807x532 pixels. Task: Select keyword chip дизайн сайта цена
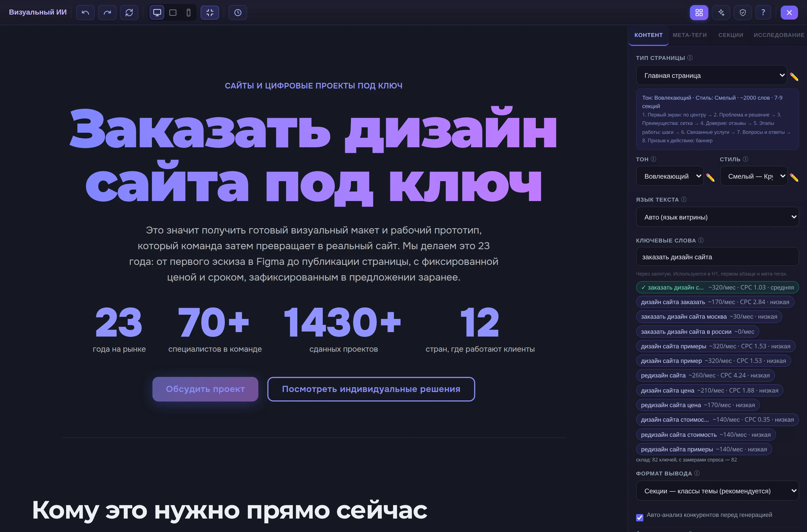click(x=709, y=391)
